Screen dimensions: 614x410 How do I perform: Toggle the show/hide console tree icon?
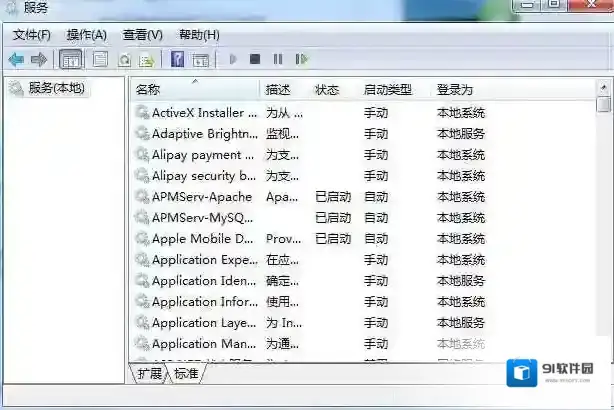[x=70, y=60]
